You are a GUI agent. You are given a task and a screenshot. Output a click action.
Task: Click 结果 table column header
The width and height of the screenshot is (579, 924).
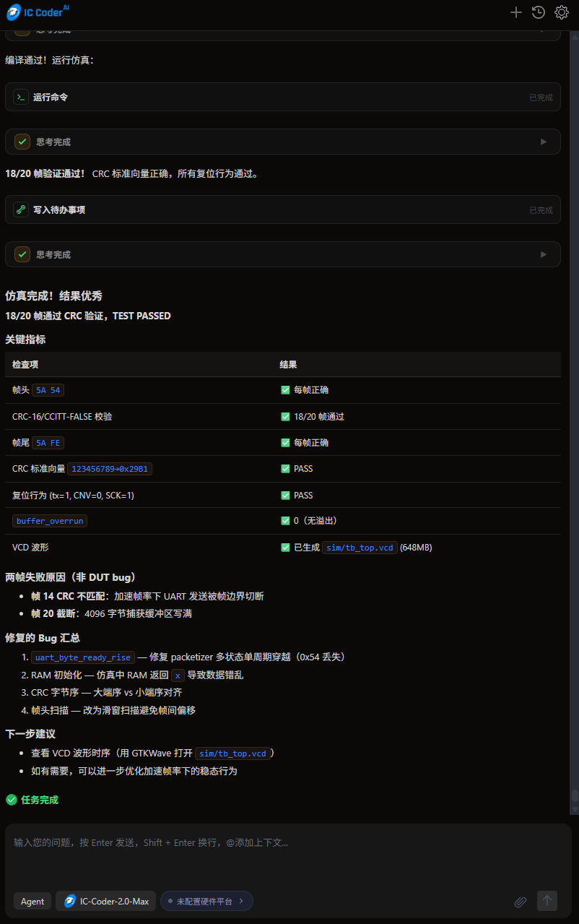[288, 365]
